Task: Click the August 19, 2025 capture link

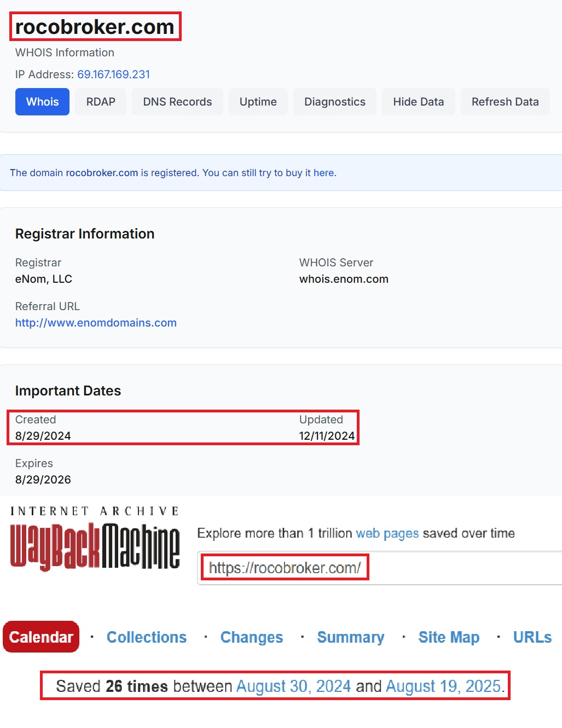Action: pos(443,686)
